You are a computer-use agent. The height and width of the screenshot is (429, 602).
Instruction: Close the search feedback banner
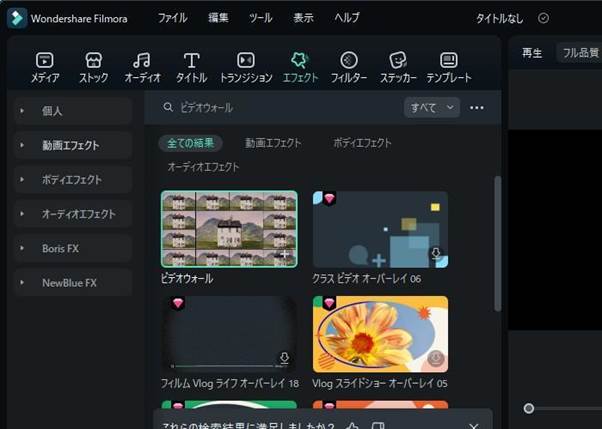click(474, 426)
